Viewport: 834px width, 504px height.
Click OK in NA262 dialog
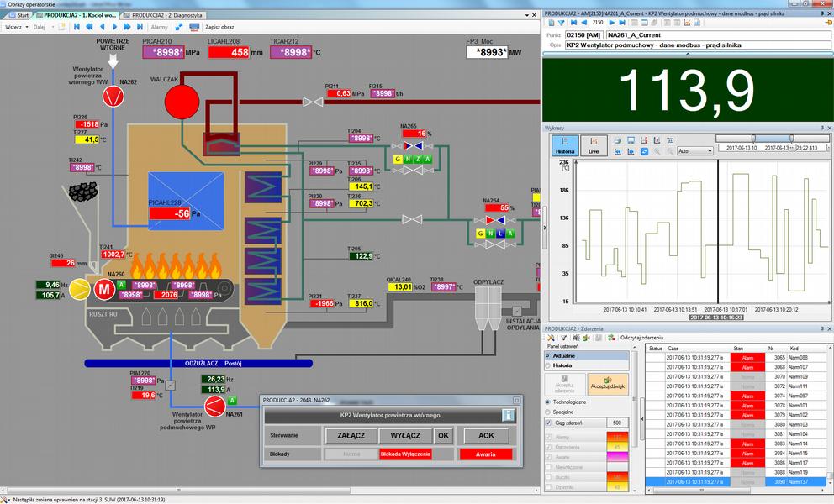click(444, 435)
